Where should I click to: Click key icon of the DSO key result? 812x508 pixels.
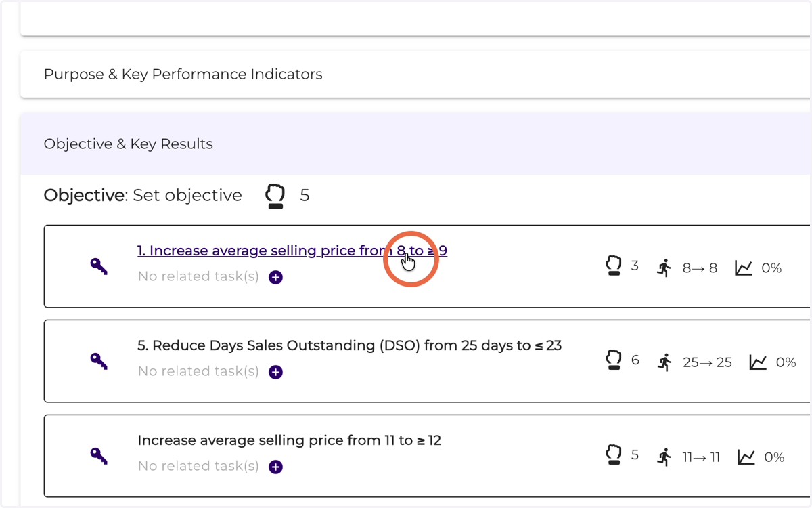pos(99,361)
